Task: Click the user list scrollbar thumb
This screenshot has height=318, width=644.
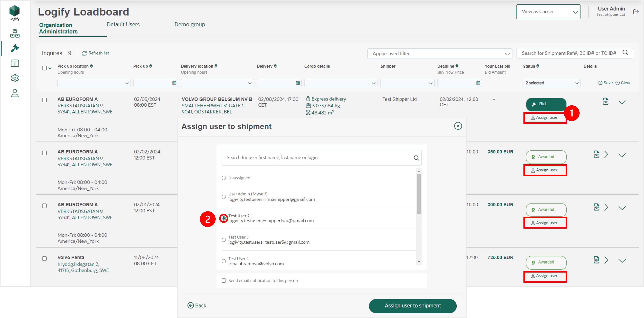Action: coord(419,194)
